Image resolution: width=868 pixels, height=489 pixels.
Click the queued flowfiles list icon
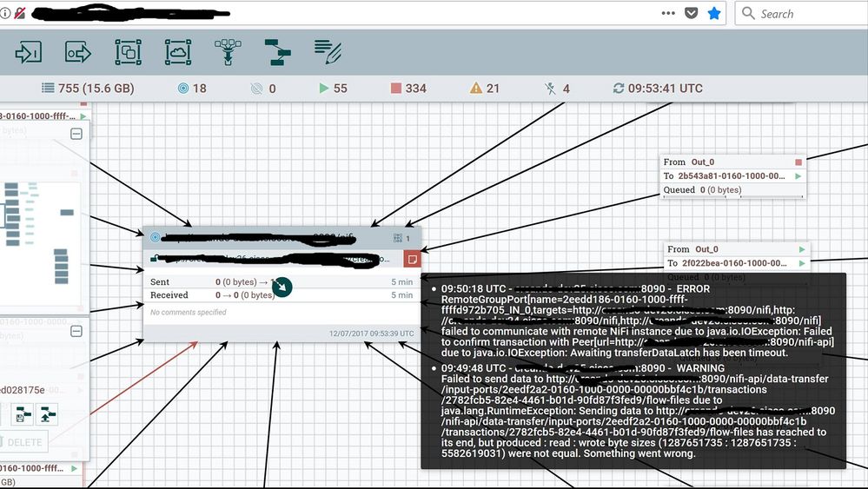click(x=48, y=88)
